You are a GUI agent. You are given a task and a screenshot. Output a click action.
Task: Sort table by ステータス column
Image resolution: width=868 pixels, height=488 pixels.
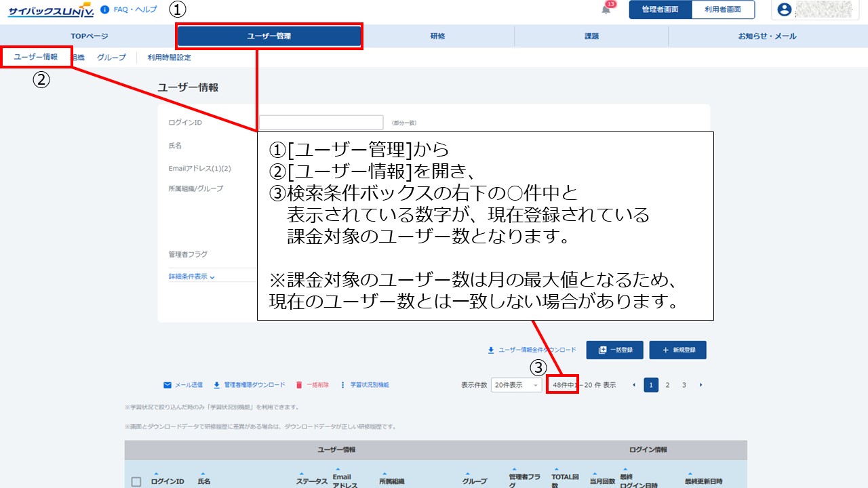312,480
